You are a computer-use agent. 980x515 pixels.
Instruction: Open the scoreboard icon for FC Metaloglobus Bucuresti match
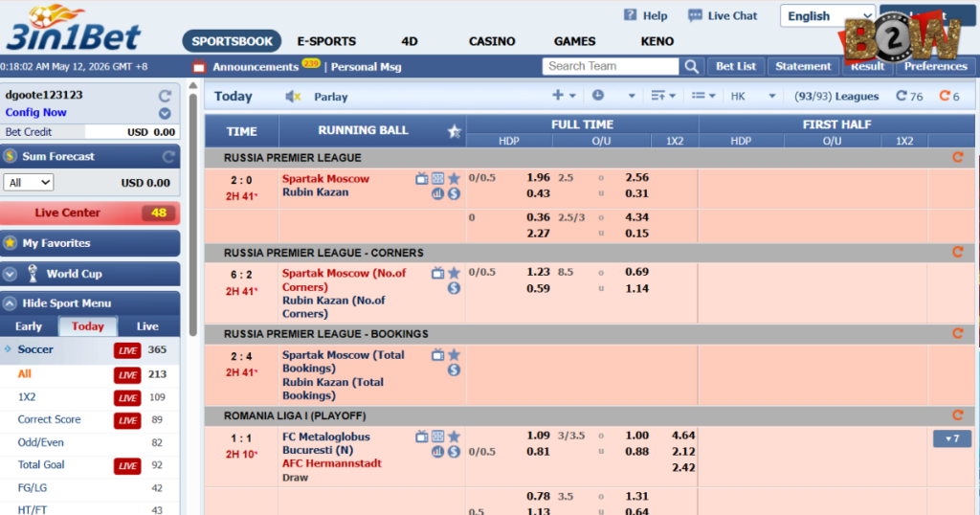coord(438,437)
